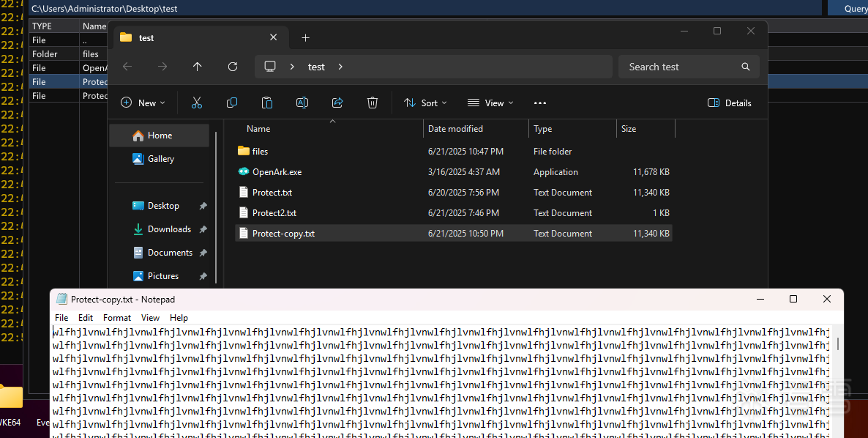Screen dimensions: 868x438
Task: Click the Rename icon in toolbar
Action: coord(302,103)
